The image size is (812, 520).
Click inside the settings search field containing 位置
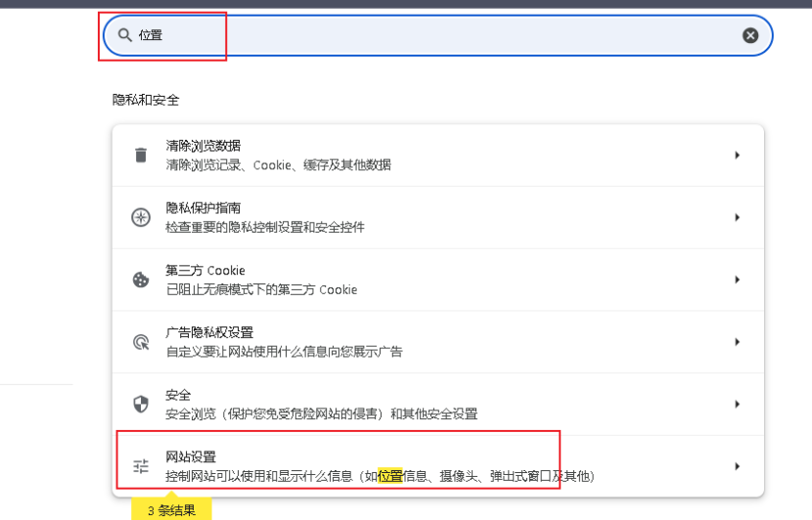point(440,35)
